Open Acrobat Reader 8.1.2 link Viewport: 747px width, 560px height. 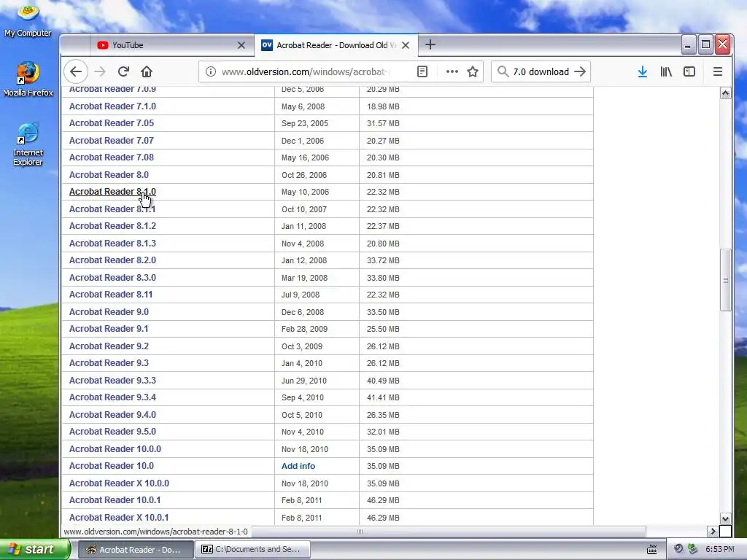pyautogui.click(x=112, y=226)
